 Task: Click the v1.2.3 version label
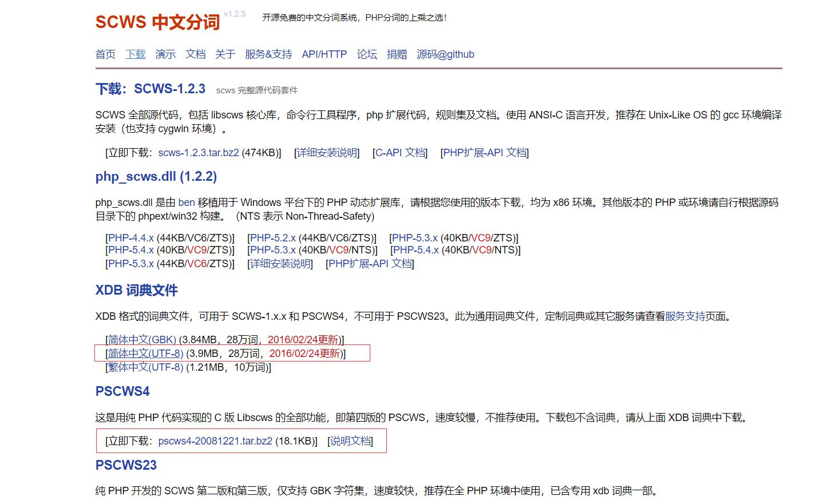(235, 14)
